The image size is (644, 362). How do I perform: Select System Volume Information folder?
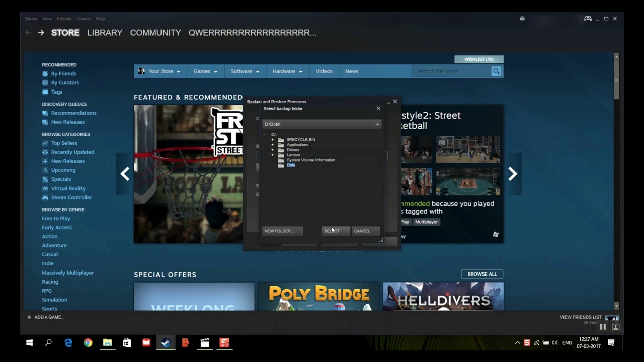pos(310,160)
